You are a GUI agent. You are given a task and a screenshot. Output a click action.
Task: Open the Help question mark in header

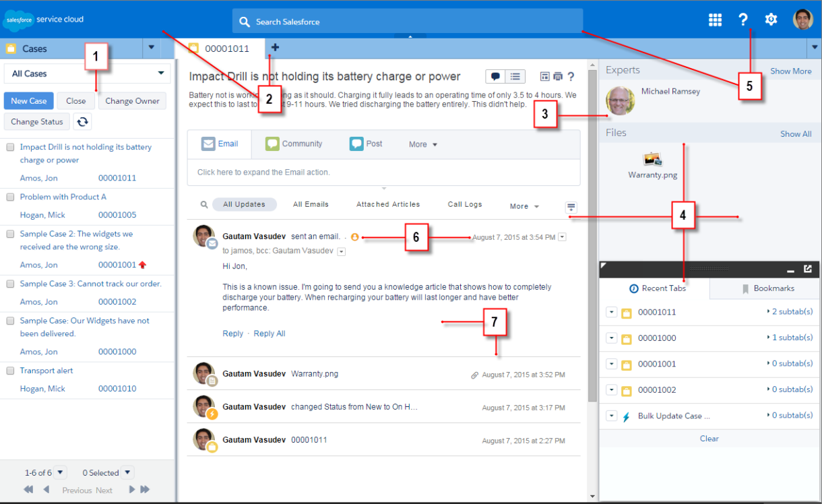coord(743,20)
